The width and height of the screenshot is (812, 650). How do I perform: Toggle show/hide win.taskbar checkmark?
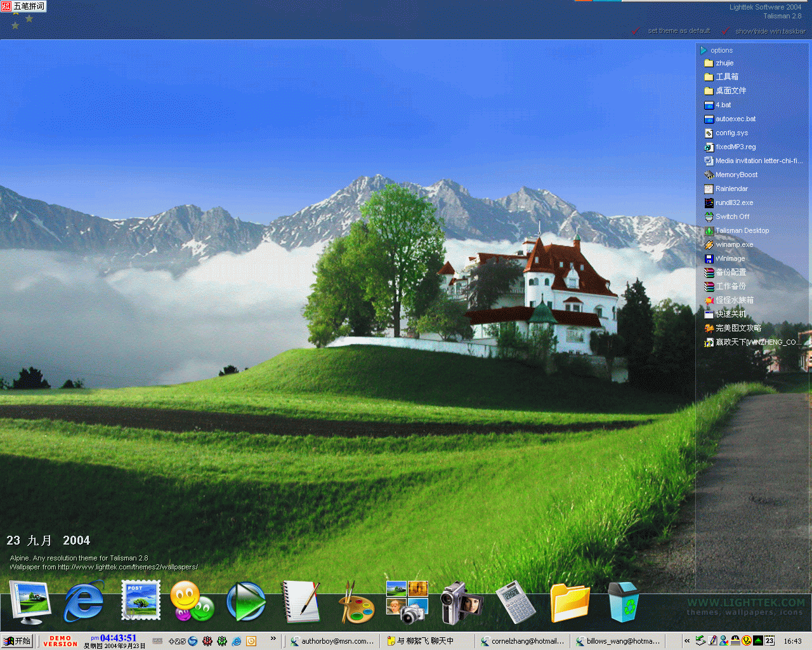(x=725, y=31)
